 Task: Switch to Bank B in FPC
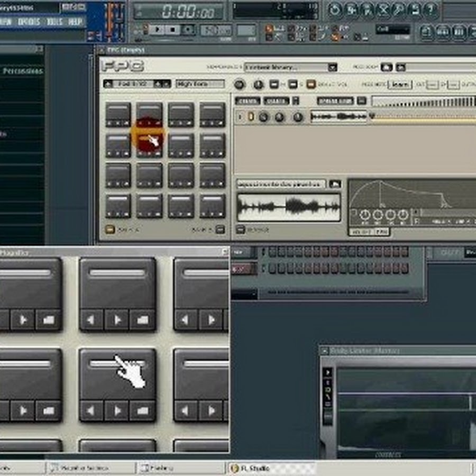(x=220, y=229)
